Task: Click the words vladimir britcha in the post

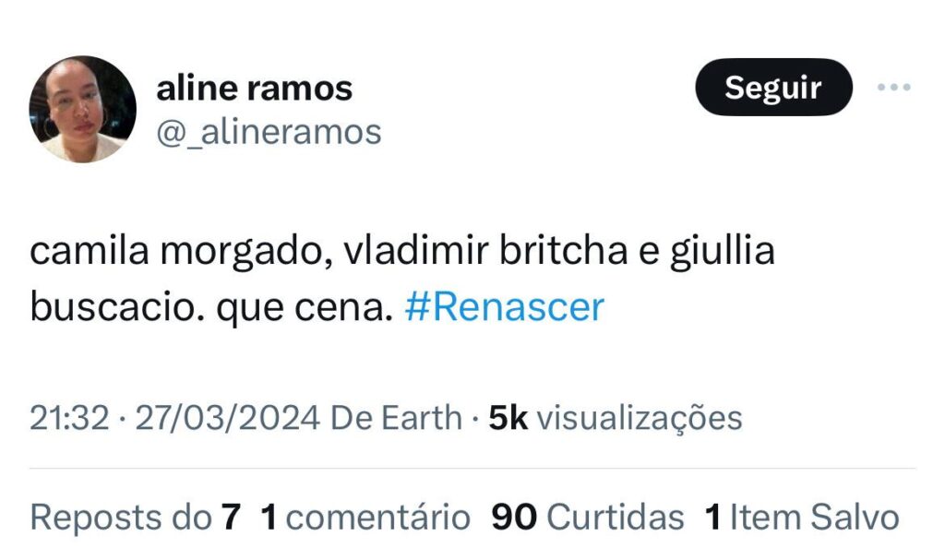Action: click(x=470, y=253)
